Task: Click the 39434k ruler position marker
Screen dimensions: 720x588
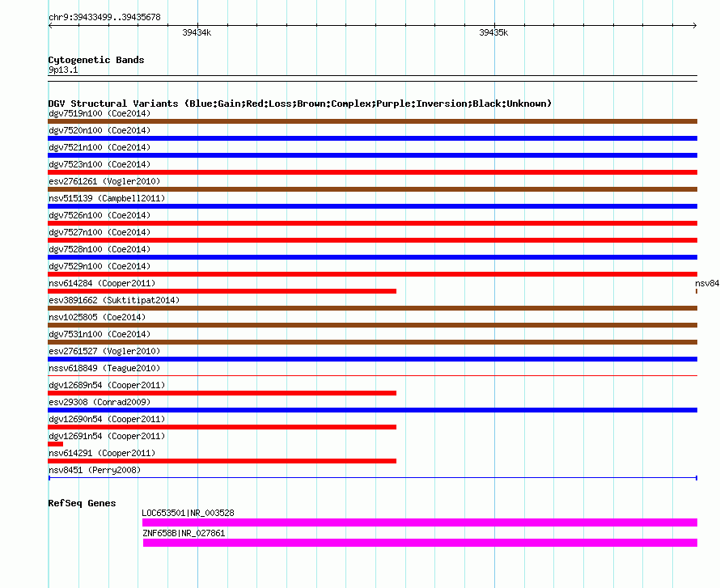Action: 197,32
